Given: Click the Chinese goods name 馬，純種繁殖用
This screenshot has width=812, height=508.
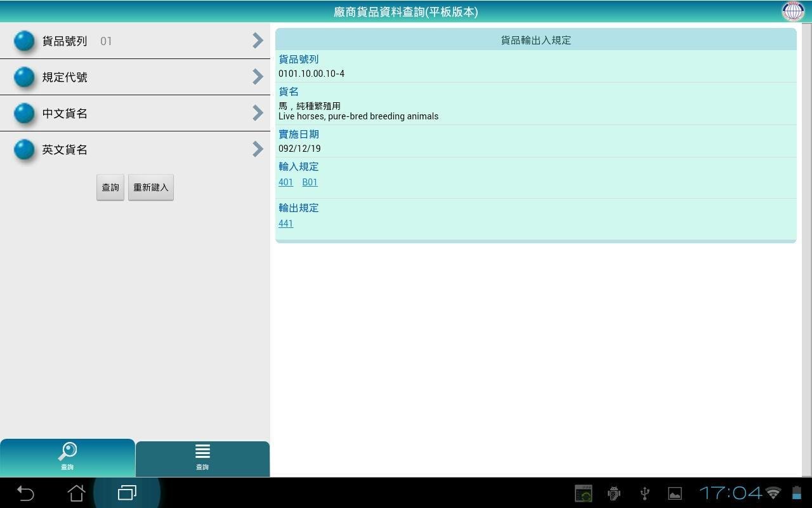Looking at the screenshot, I should pyautogui.click(x=310, y=106).
